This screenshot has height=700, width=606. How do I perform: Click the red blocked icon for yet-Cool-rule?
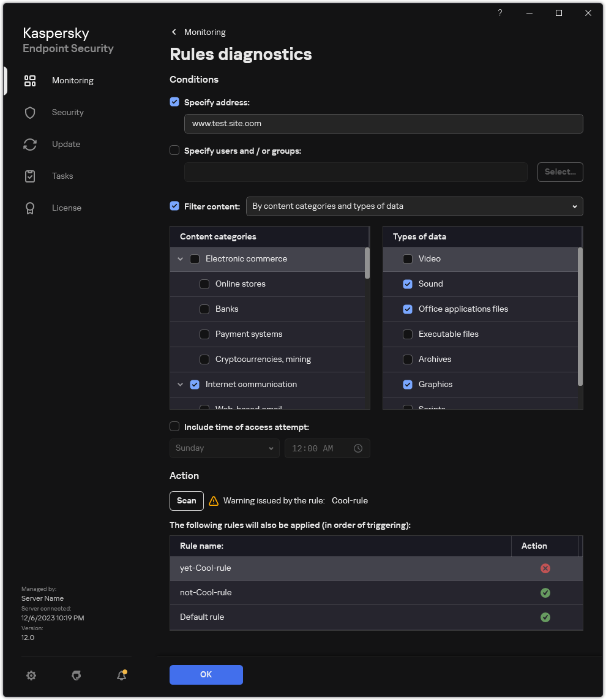545,568
